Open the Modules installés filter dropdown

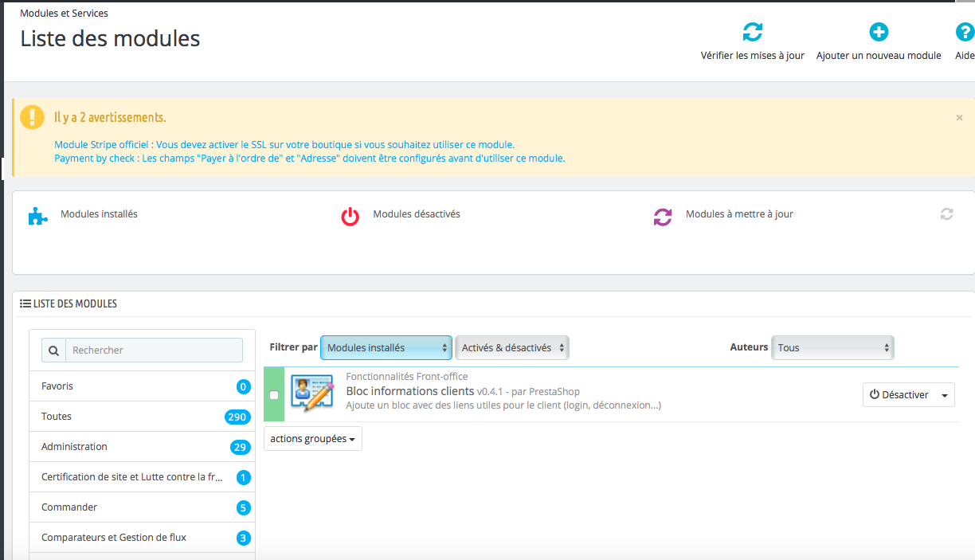(386, 347)
